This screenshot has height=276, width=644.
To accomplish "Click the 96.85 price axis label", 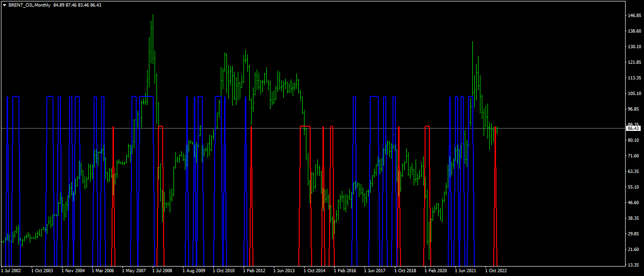I will (x=633, y=109).
